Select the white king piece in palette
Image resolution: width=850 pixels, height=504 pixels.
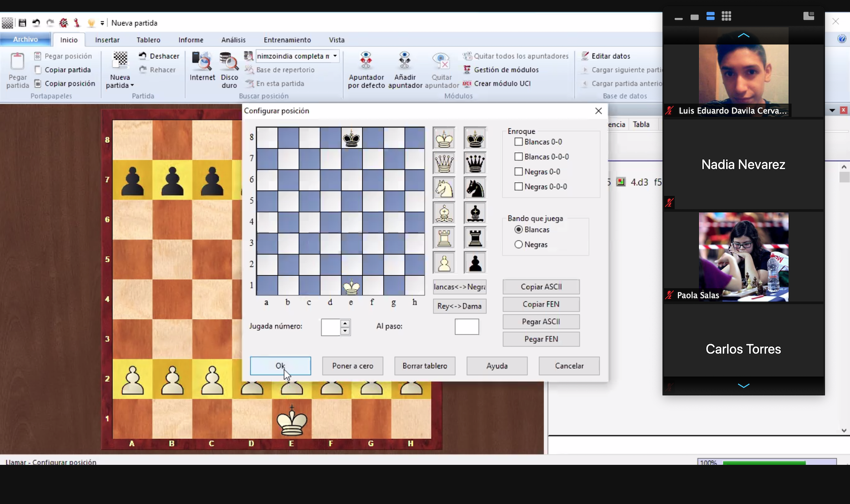coord(444,139)
